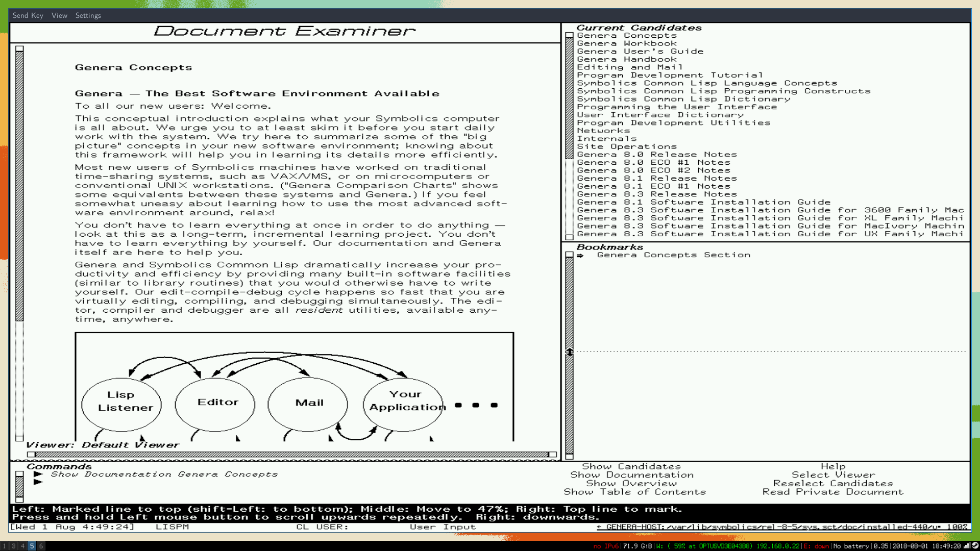The image size is (980, 551).
Task: Click Editor circle in diagram
Action: (x=215, y=405)
